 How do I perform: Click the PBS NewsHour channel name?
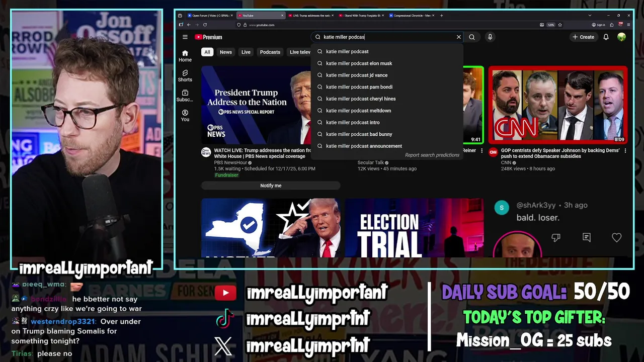(231, 163)
